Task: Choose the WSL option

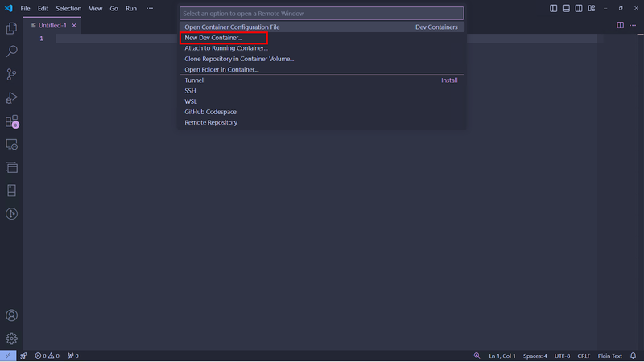Action: point(322,101)
